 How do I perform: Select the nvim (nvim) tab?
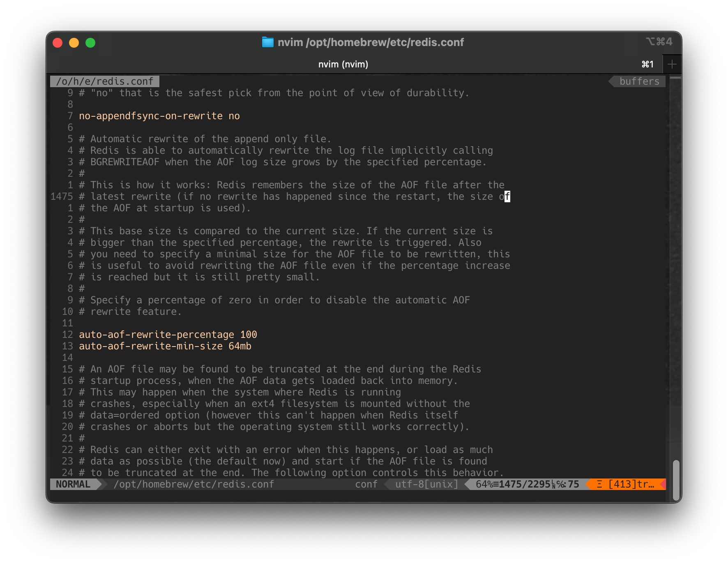tap(343, 64)
